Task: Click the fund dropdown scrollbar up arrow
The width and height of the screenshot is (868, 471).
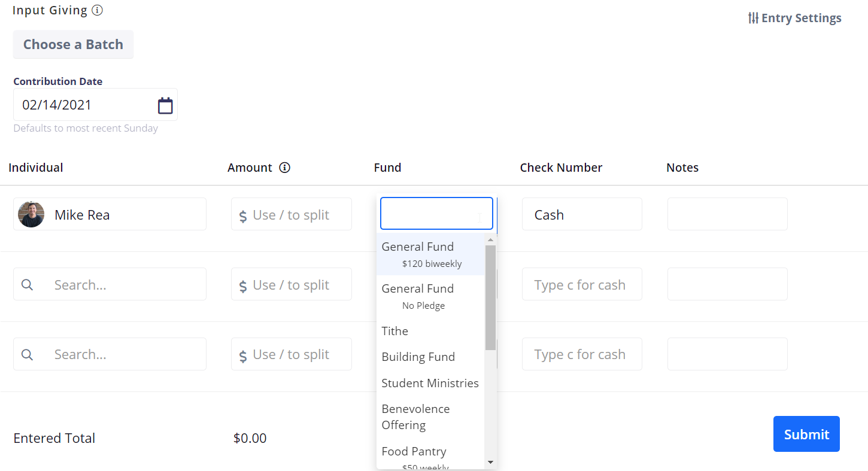Action: [490, 240]
